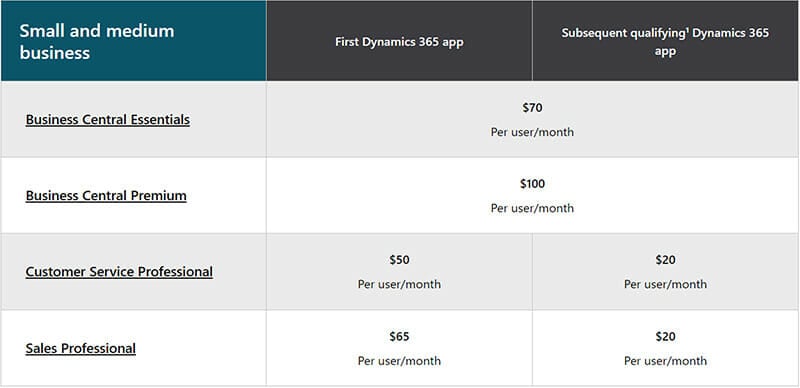The image size is (800, 388).
Task: Click the $50 Customer Service Professional price
Action: [399, 260]
